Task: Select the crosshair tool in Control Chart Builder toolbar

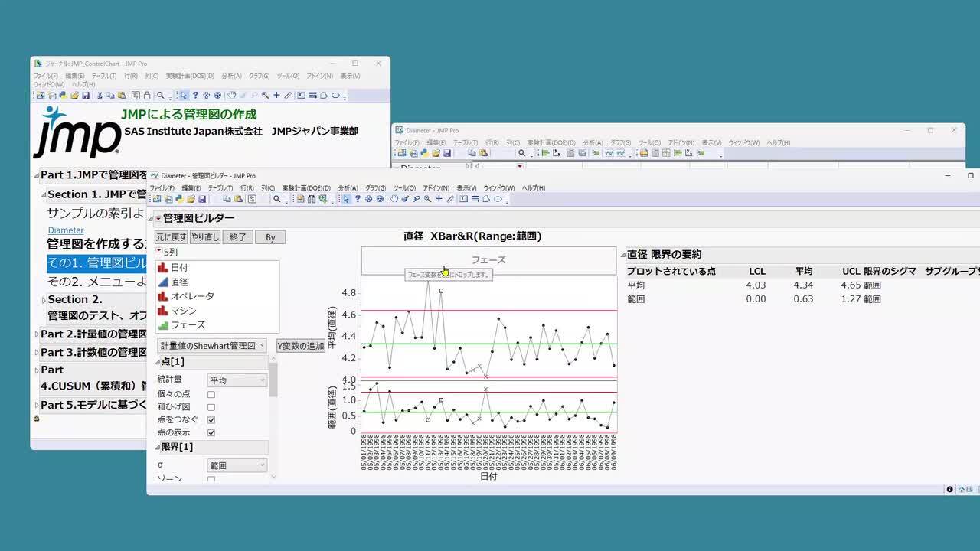Action: (439, 199)
